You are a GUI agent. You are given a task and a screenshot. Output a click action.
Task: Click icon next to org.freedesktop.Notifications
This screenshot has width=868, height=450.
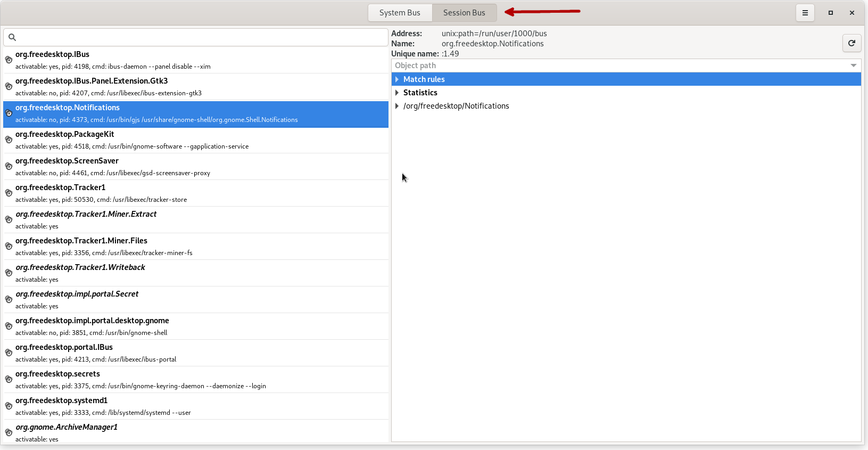coord(9,113)
